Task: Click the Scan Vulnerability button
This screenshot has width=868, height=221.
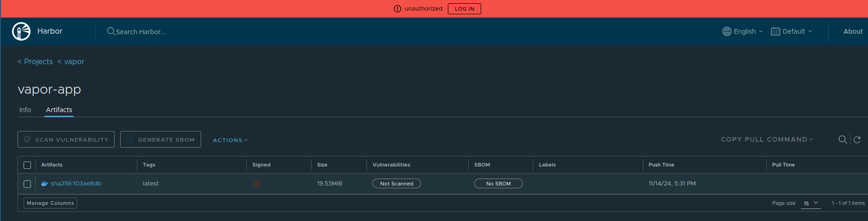Action: click(66, 139)
